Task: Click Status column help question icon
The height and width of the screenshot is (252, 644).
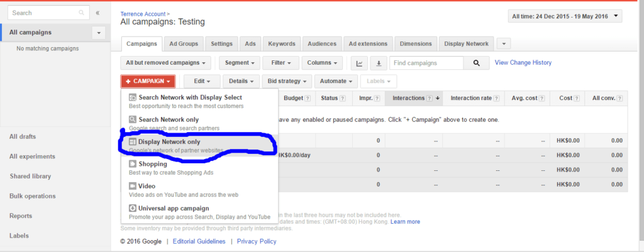Action: (x=341, y=99)
